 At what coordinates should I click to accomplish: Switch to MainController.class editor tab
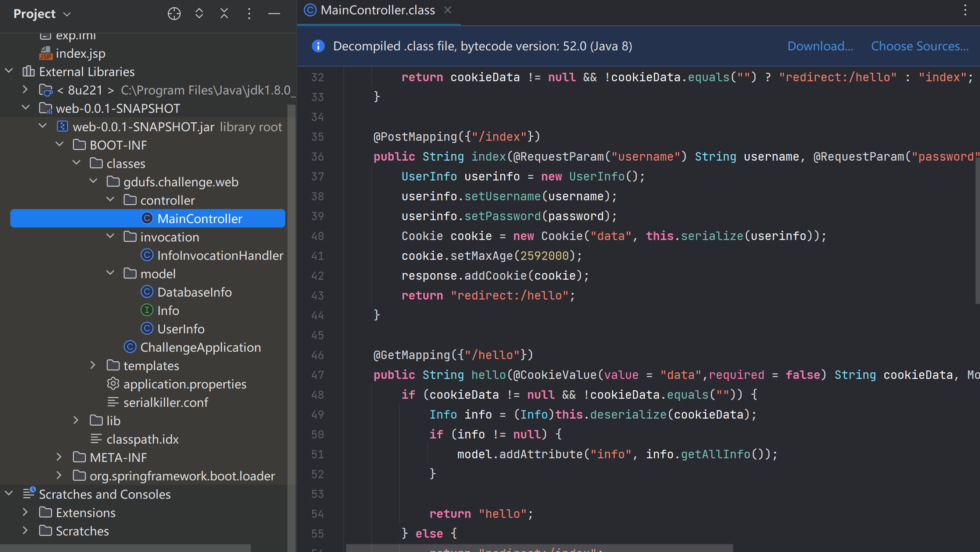[x=377, y=10]
